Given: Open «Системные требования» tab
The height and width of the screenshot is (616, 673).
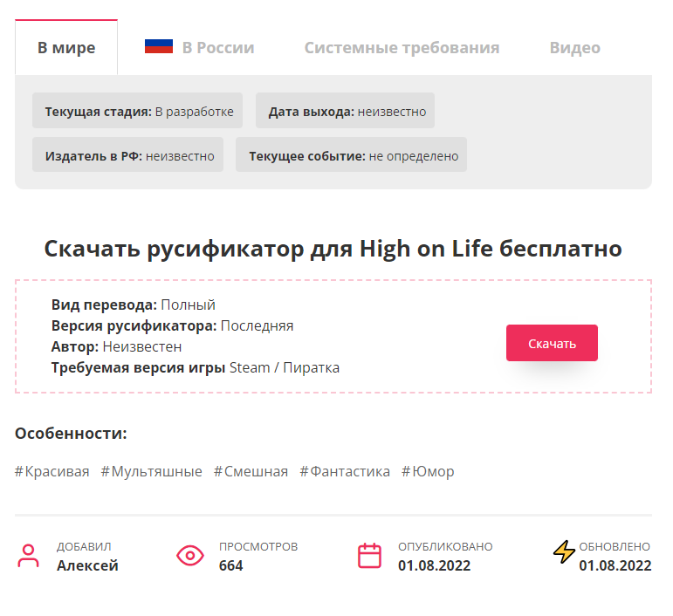Looking at the screenshot, I should pos(402,48).
